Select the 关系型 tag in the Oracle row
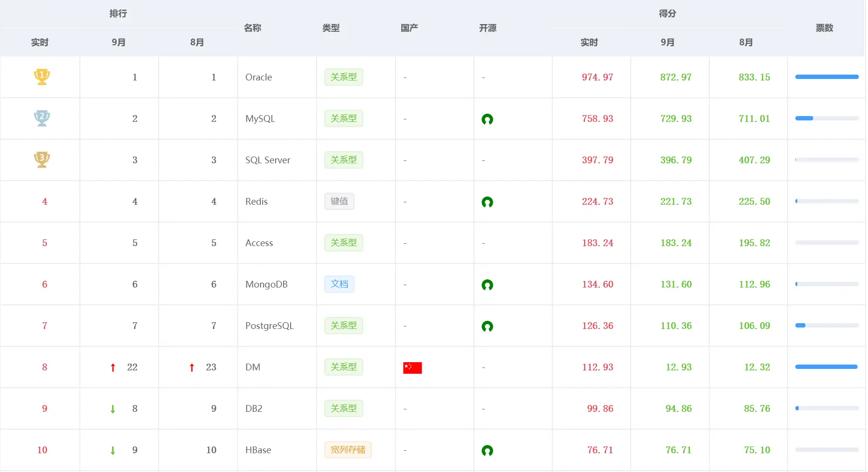 [x=344, y=77]
